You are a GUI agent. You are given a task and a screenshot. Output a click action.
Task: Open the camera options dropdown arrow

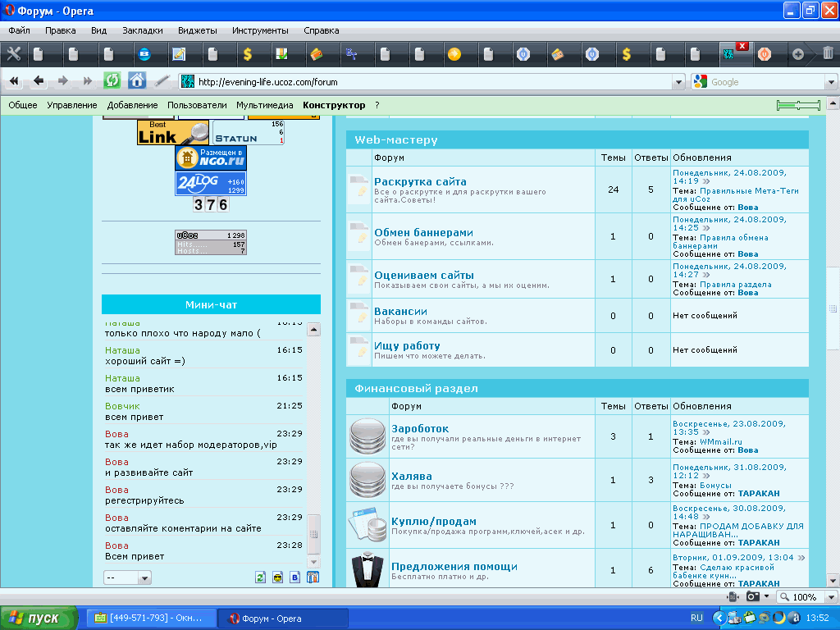767,596
